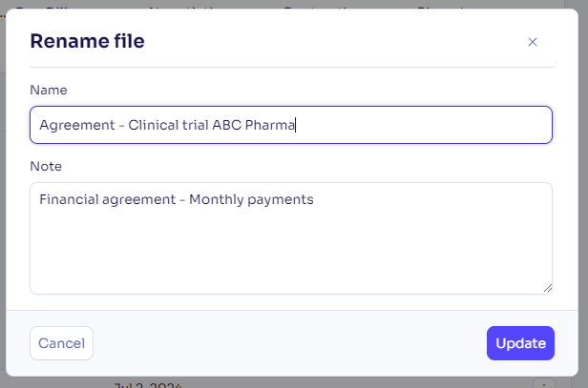
Task: Grab the Note textarea resize handle
Action: (547, 288)
